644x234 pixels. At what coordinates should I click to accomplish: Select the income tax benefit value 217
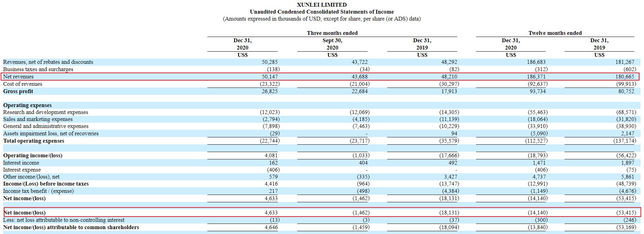(x=273, y=191)
